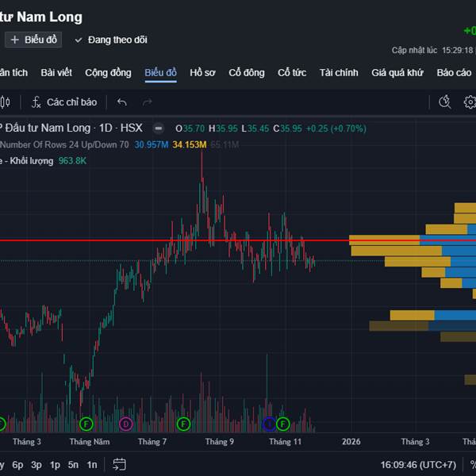Switch to the Tài chính tab

click(x=339, y=73)
